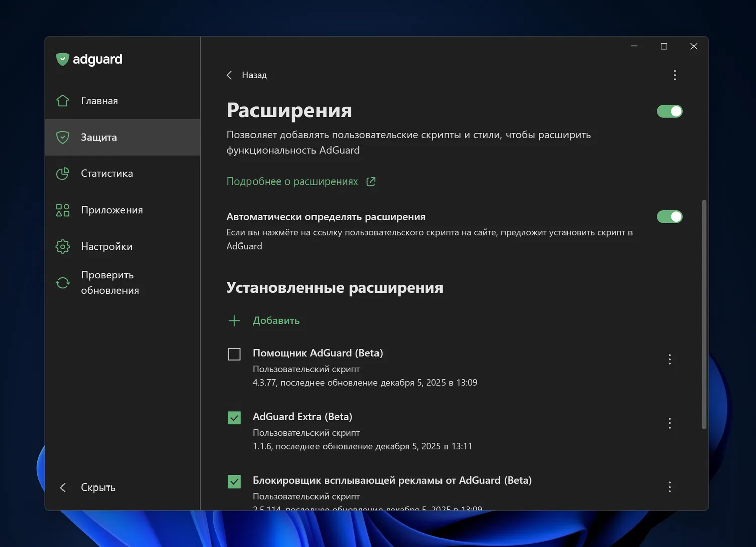Click the description starting with 'Позволяет добавлять пользовательские скрипты'
The image size is (756, 547).
tap(409, 142)
